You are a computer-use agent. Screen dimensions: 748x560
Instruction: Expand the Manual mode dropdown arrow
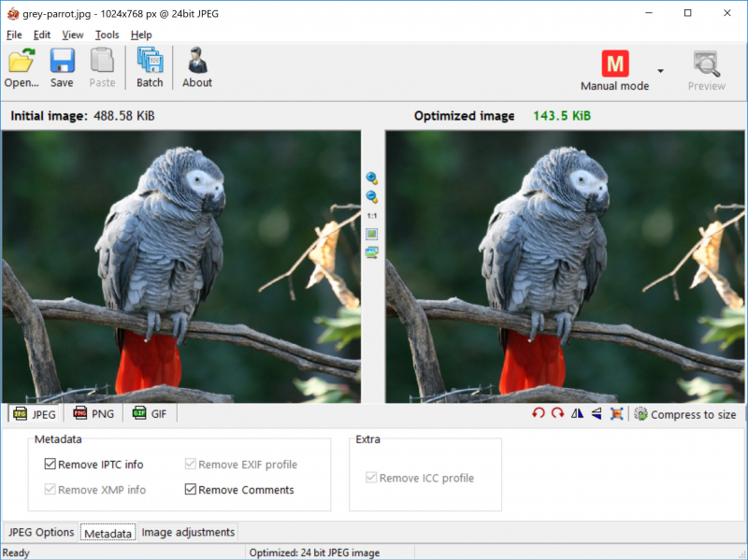[660, 71]
